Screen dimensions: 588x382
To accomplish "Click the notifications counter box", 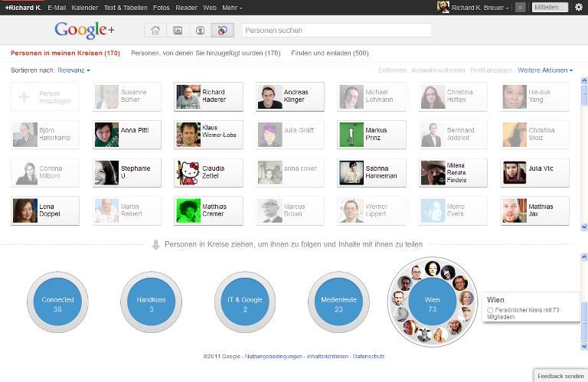I will (520, 8).
